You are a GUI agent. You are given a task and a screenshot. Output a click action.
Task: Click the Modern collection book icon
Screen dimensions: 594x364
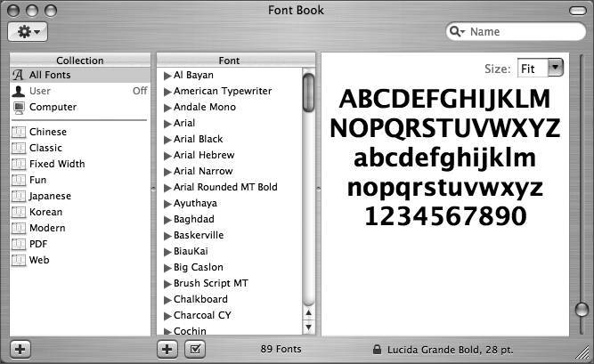coord(19,228)
